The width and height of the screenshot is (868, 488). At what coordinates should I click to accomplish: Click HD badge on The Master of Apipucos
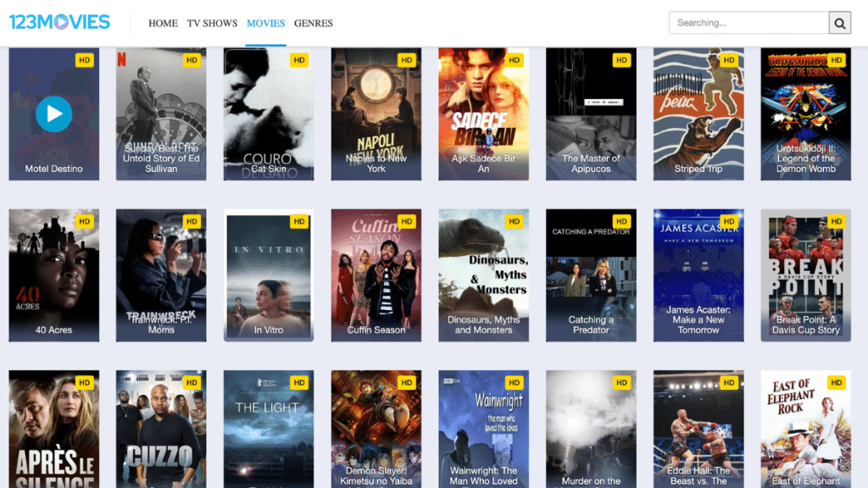pos(621,60)
